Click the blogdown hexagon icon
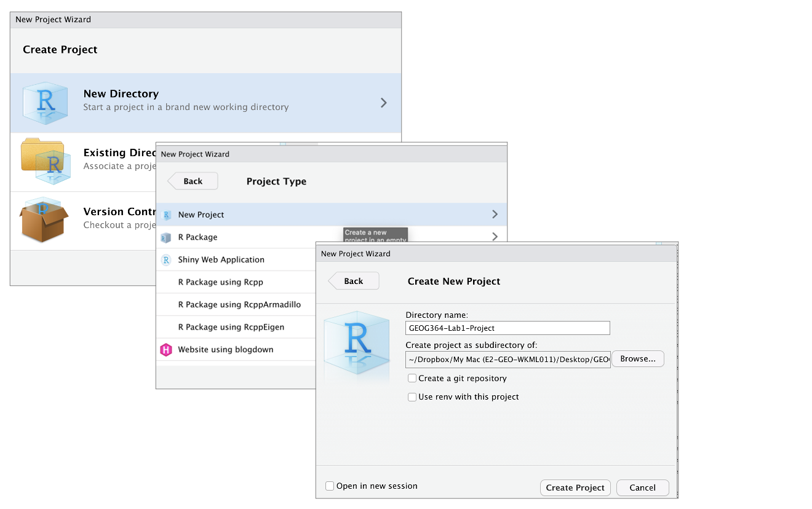 [166, 350]
